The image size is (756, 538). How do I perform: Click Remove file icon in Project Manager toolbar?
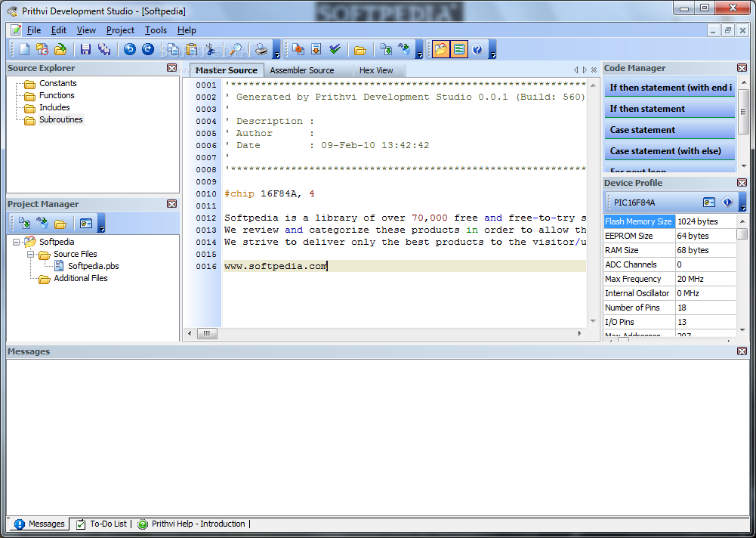click(x=42, y=224)
